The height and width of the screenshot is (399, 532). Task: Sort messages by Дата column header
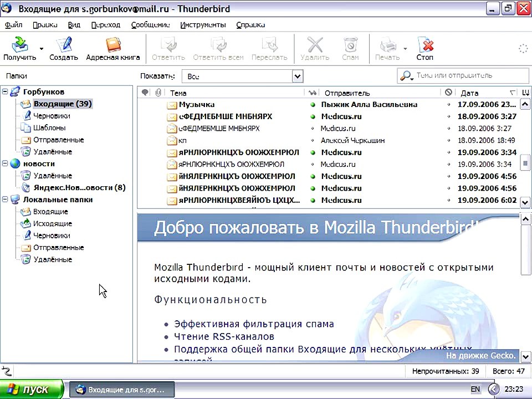click(x=487, y=93)
